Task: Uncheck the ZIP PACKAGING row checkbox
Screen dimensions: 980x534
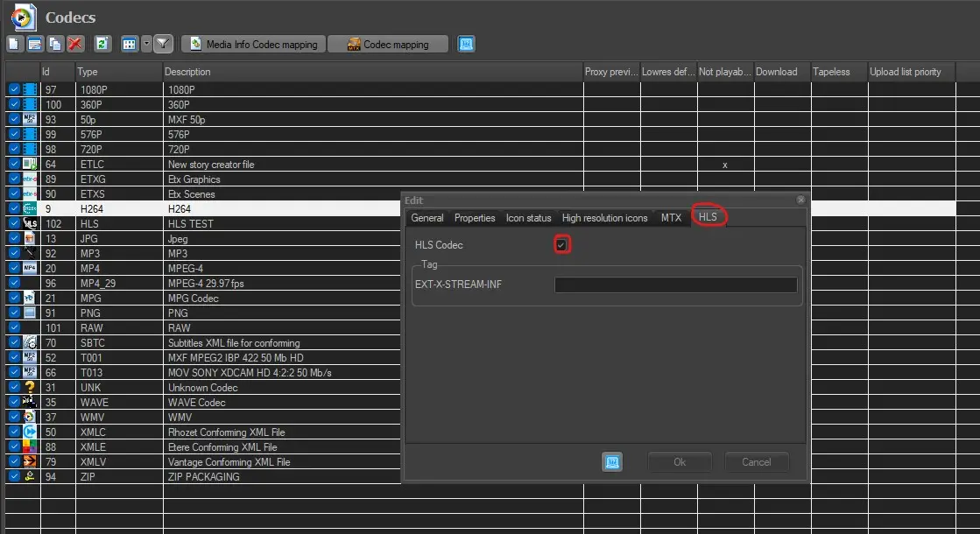Action: click(14, 477)
